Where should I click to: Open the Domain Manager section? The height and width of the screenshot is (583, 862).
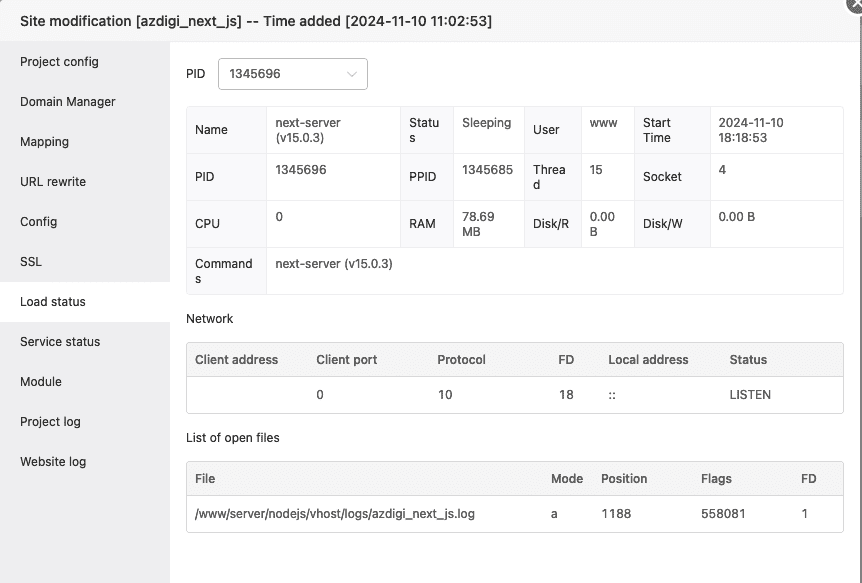tap(66, 101)
